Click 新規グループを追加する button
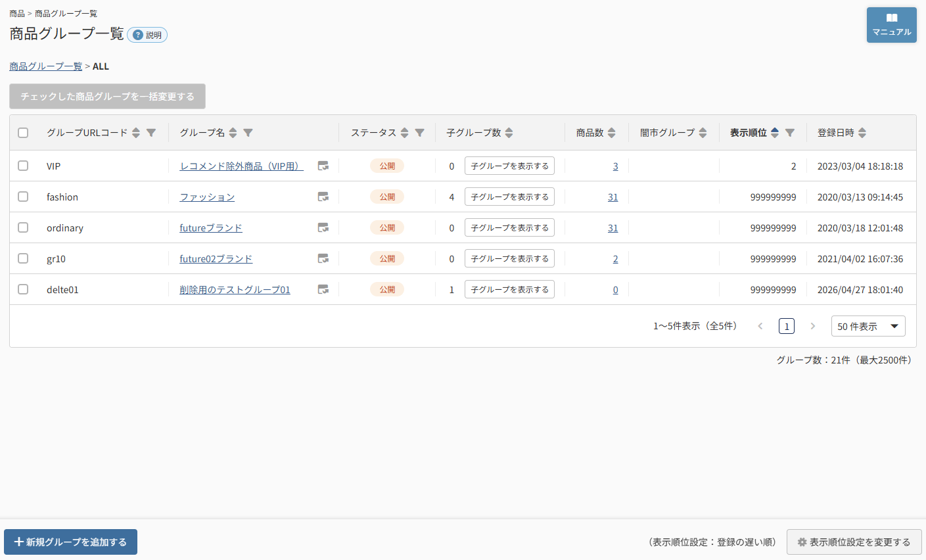 [x=71, y=542]
